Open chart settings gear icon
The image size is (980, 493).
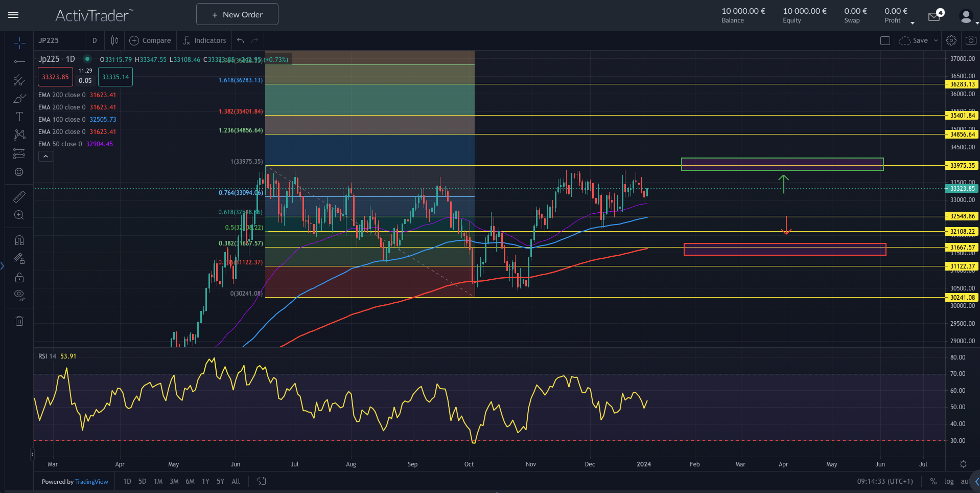pyautogui.click(x=951, y=40)
